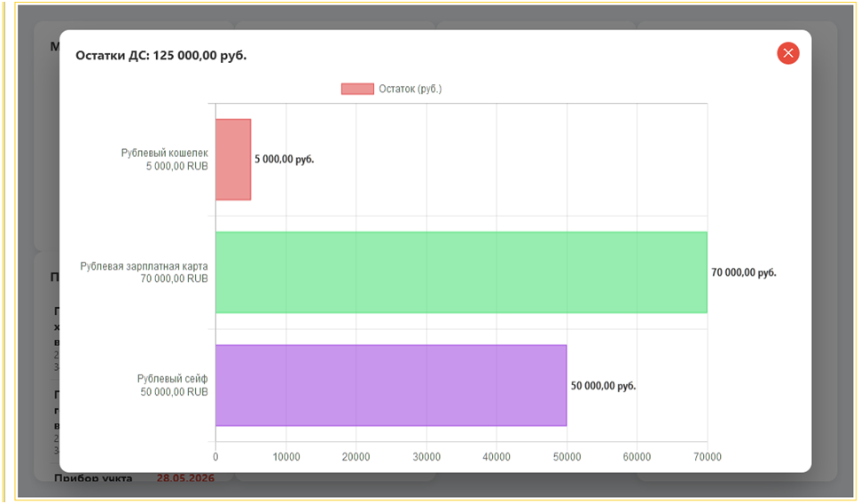Click the red date 28.05.2026 behind dialog

point(185,477)
